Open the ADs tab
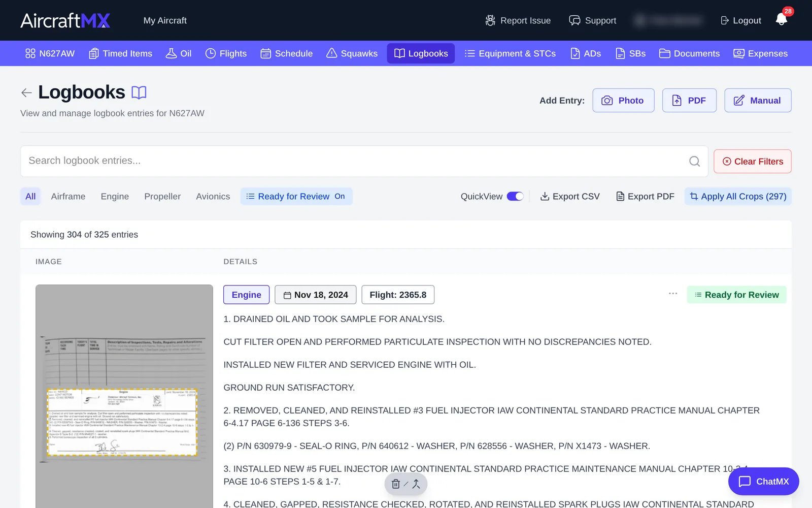812x508 pixels. tap(586, 53)
